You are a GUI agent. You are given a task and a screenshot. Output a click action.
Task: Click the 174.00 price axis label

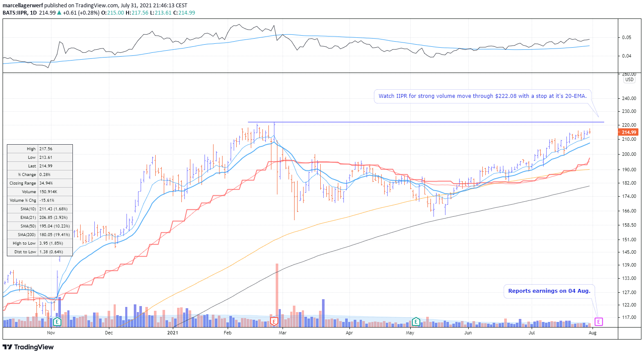pyautogui.click(x=629, y=196)
